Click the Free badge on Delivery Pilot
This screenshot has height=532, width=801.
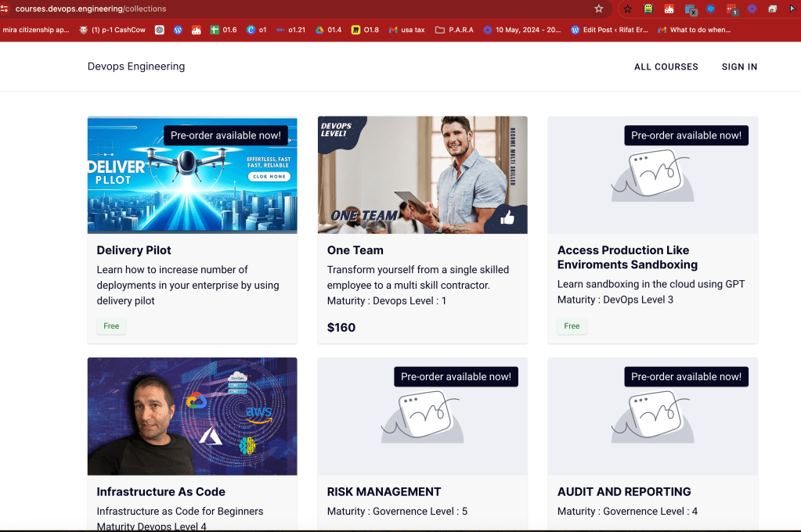111,325
